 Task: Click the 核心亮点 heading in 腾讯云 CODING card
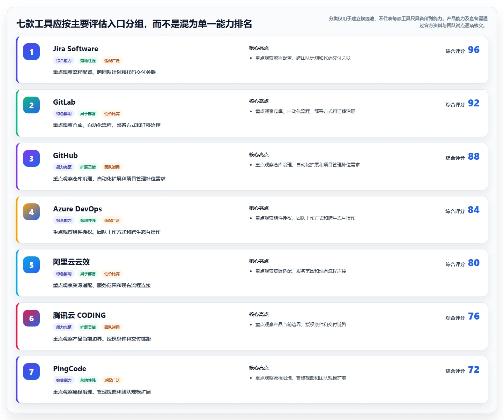(x=259, y=314)
